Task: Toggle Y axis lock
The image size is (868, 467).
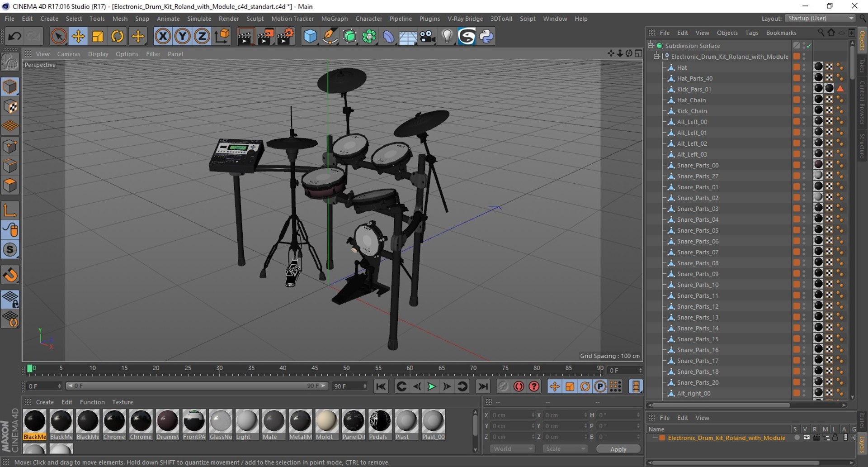Action: click(x=182, y=36)
